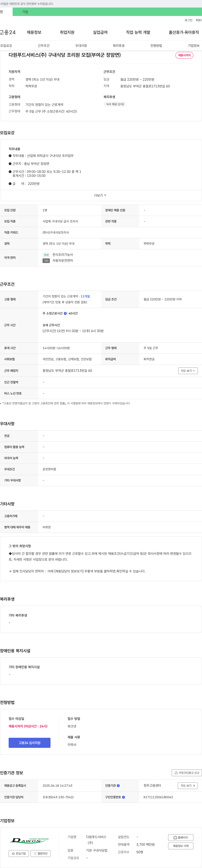Screen dimensions: 202x868
Task: Jump to the 모집요강 section tab
Action: coord(6,46)
